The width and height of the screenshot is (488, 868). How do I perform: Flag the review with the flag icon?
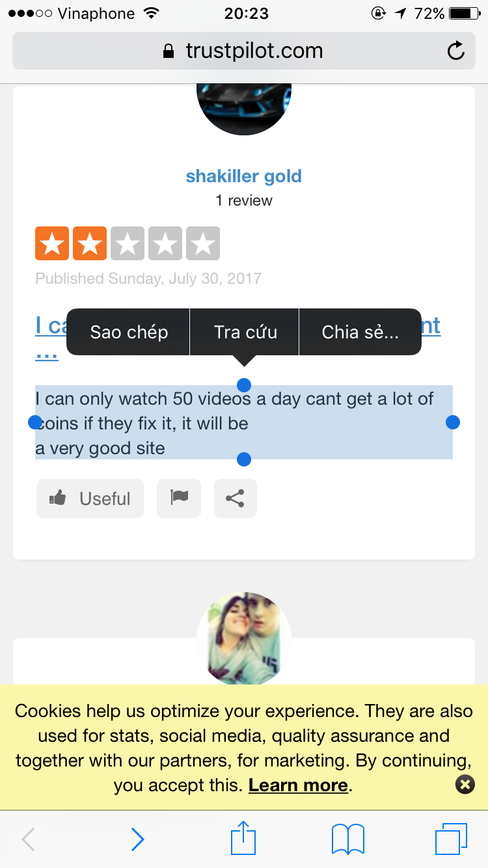tap(179, 498)
